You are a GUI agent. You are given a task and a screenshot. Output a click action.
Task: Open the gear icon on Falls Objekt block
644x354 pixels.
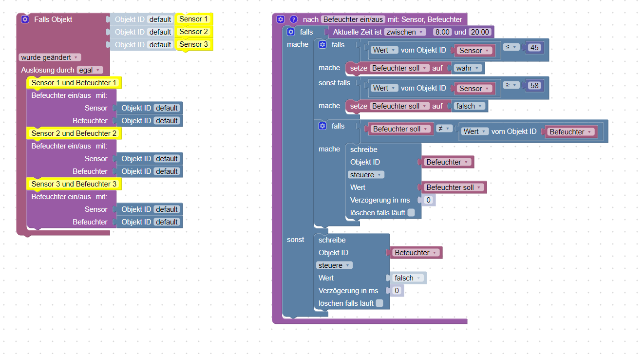pyautogui.click(x=25, y=19)
